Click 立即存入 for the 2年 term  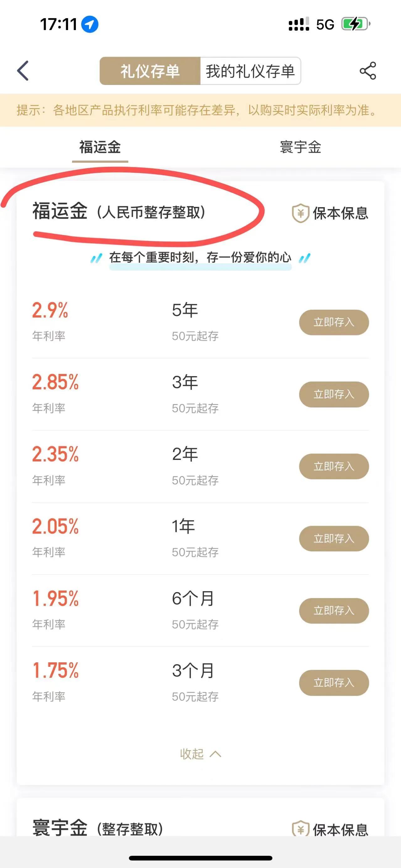[x=334, y=466]
